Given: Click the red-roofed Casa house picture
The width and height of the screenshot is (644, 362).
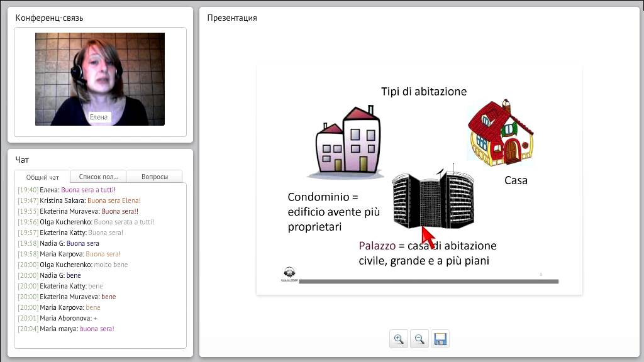Looking at the screenshot, I should (x=501, y=133).
